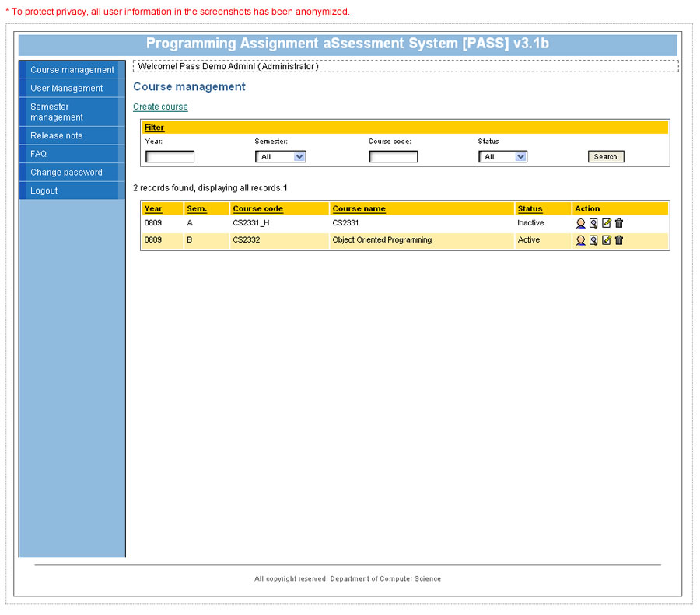Click Logout in the sidebar
This screenshot has width=700, height=615.
[44, 191]
